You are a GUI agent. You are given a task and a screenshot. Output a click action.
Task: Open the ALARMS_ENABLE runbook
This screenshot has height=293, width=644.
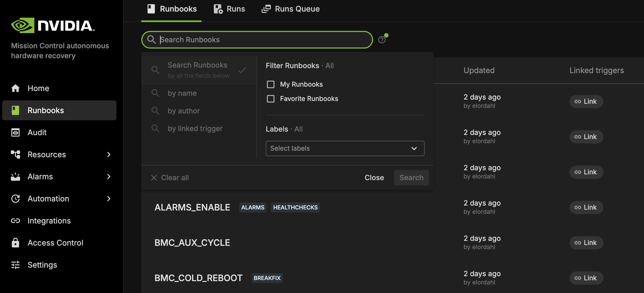[192, 207]
